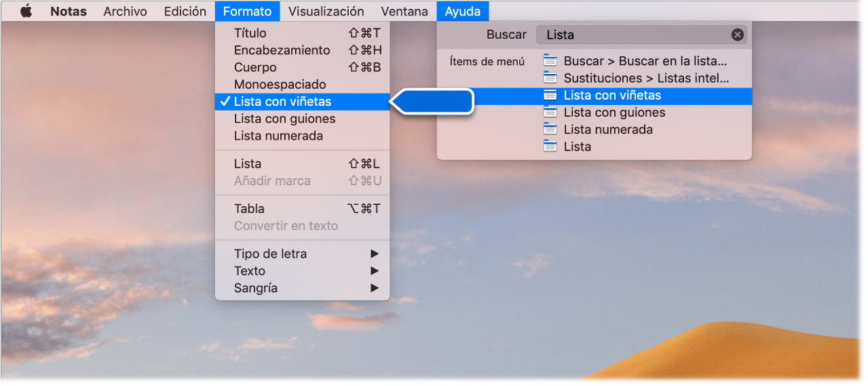
Task: Apply the Encabezamiento format
Action: tap(303, 50)
